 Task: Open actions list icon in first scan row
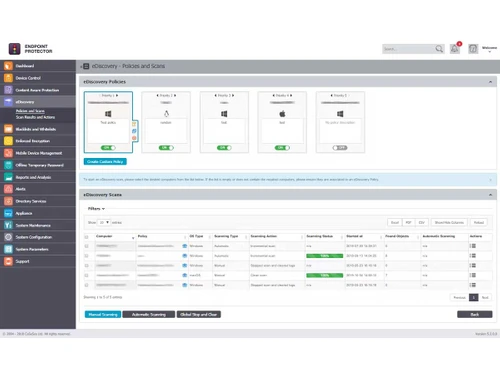473,246
